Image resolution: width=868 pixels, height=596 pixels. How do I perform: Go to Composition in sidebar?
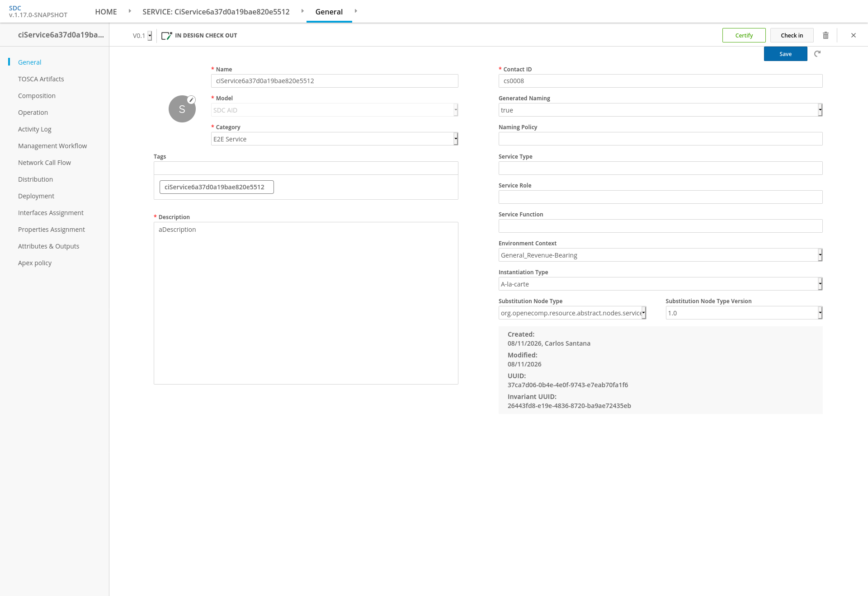(x=37, y=96)
